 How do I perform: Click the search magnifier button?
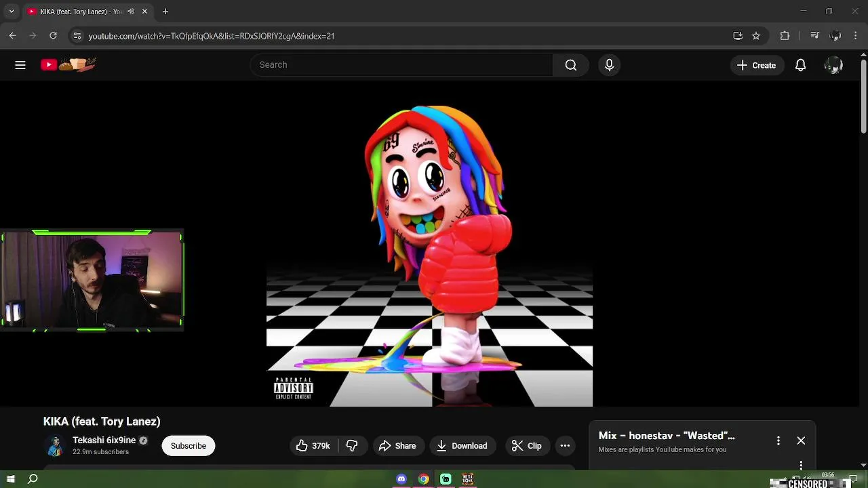tap(571, 65)
